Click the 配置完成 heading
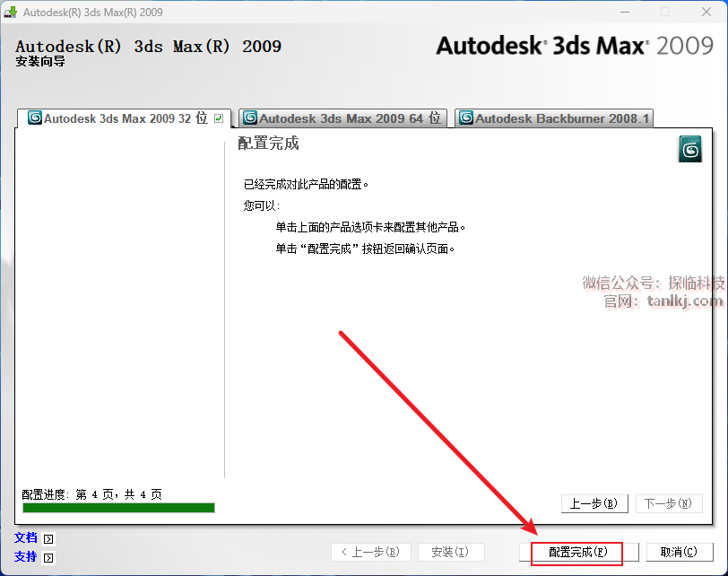 [268, 143]
